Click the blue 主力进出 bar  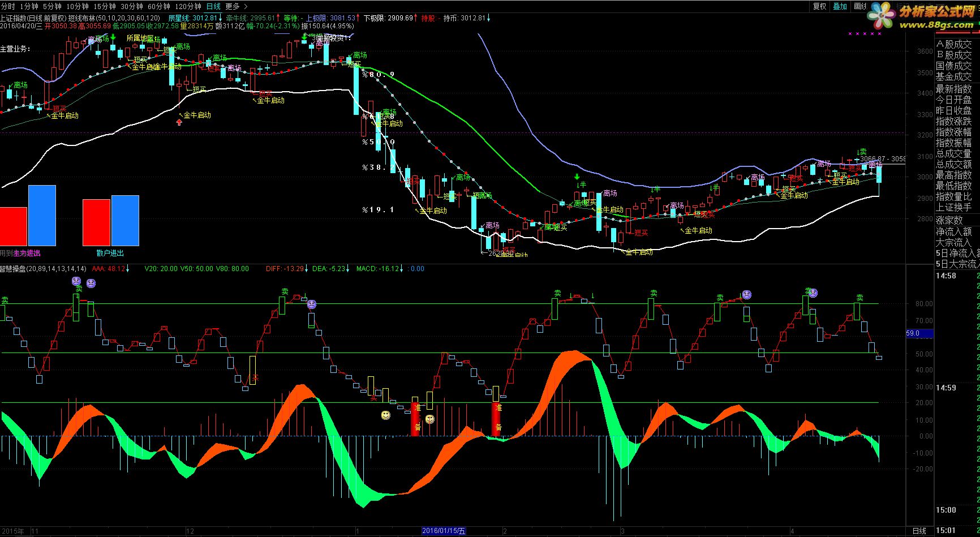pos(42,216)
